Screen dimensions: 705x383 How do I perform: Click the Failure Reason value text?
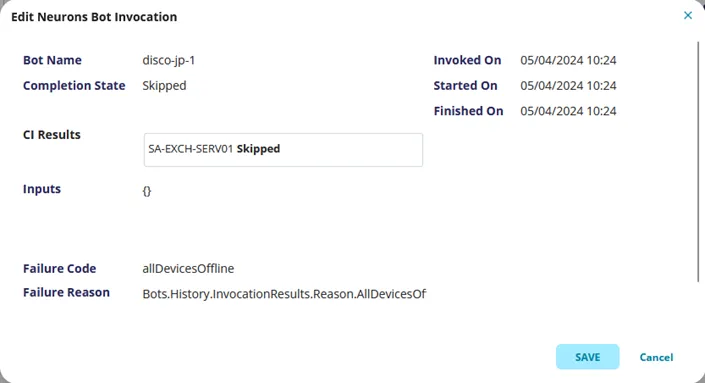click(284, 294)
